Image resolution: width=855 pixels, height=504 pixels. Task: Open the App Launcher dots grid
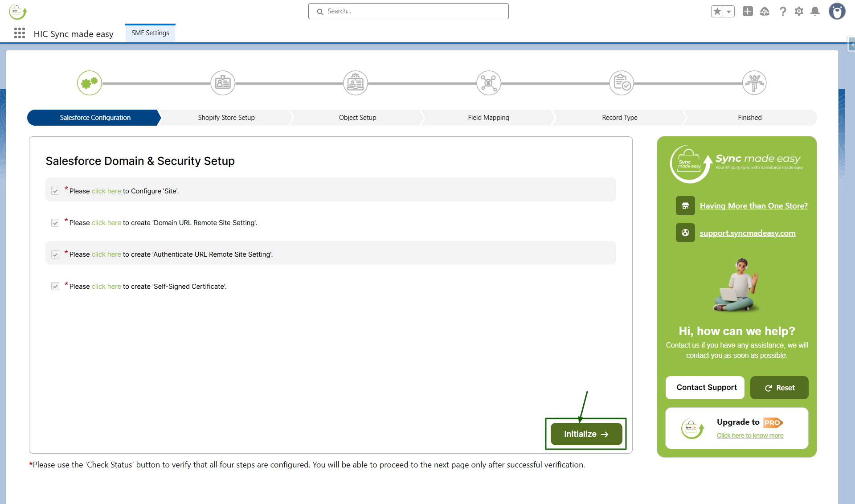[20, 33]
